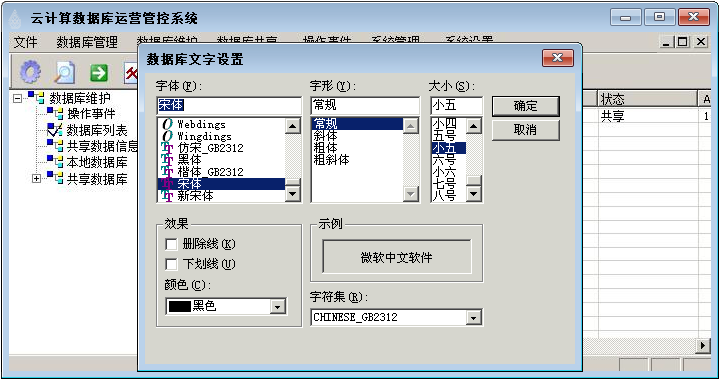Click font list scroll up arrow

[x=292, y=126]
